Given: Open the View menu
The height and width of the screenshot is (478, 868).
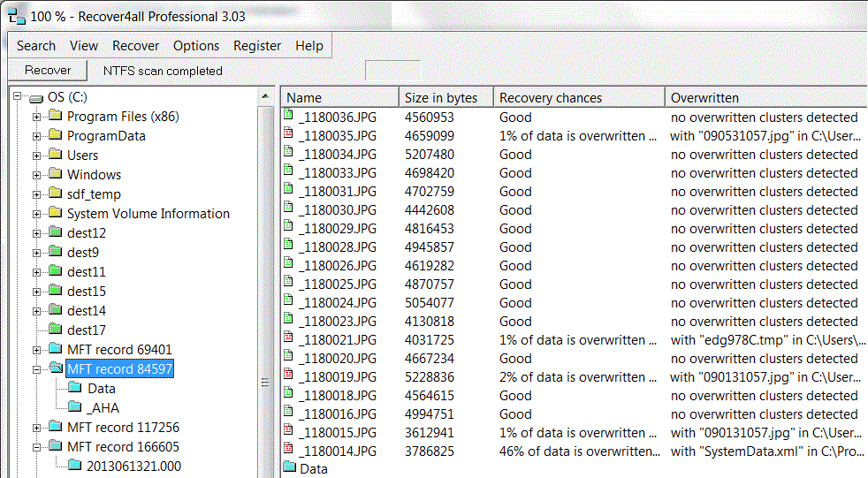Looking at the screenshot, I should [84, 46].
